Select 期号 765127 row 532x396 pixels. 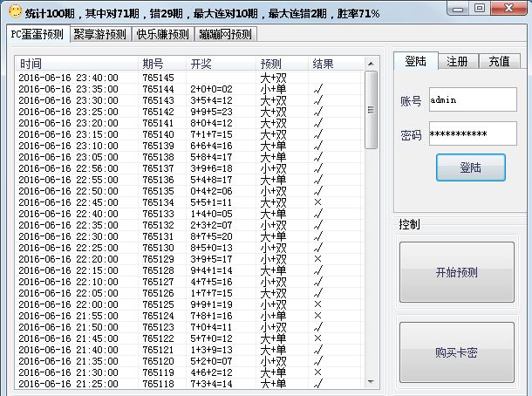(x=189, y=282)
